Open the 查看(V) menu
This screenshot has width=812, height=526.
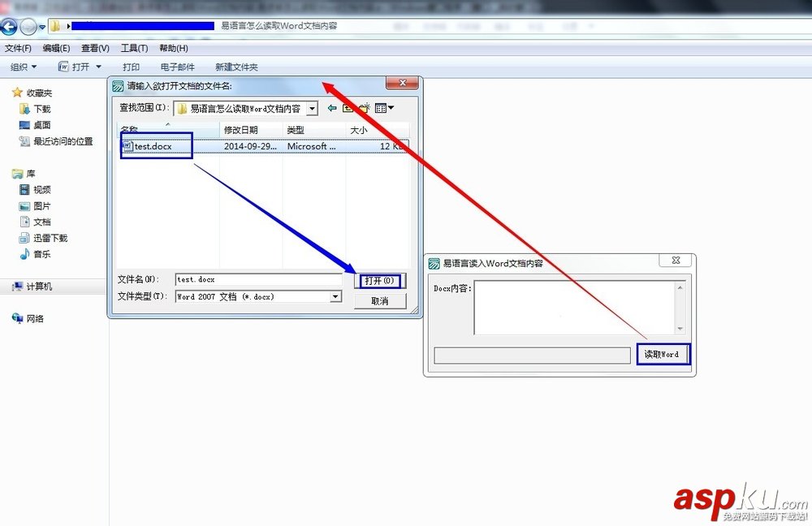pos(95,48)
